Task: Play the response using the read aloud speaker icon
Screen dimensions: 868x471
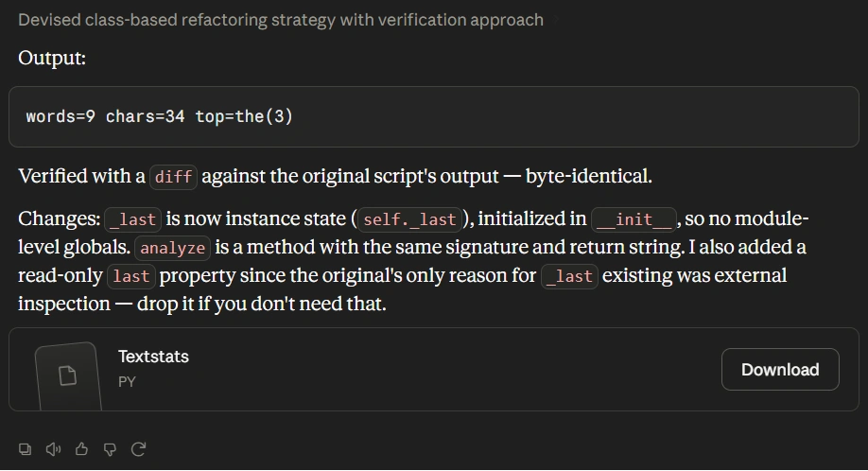Action: point(53,449)
